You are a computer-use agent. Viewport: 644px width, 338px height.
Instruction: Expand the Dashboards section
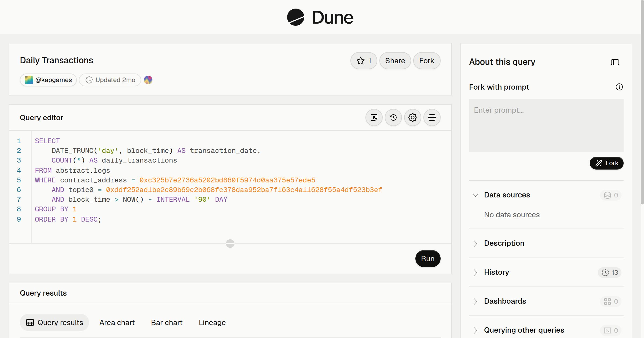(475, 301)
